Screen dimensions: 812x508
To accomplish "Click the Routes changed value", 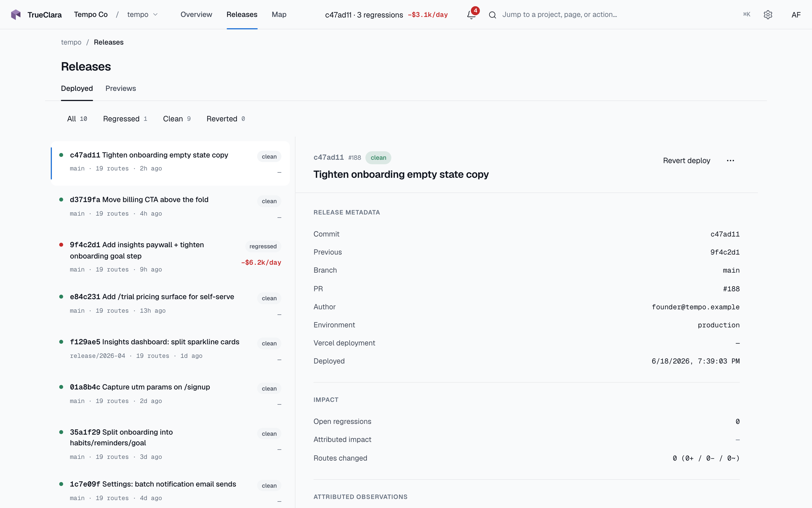I will click(x=706, y=458).
